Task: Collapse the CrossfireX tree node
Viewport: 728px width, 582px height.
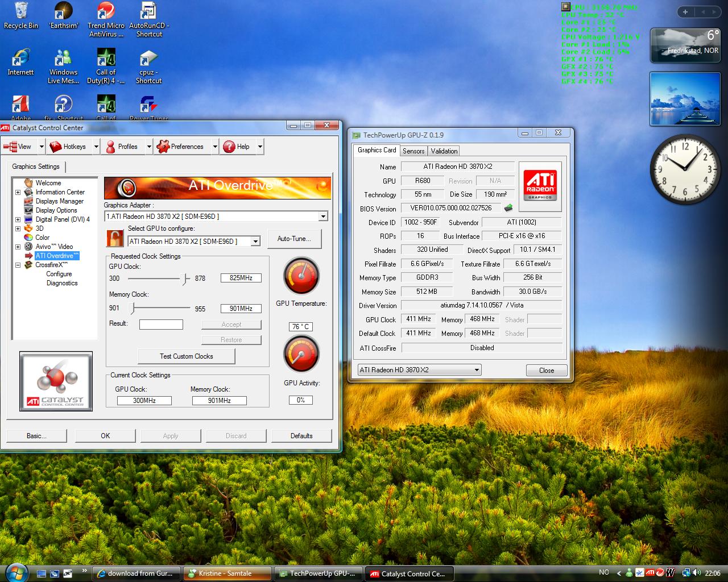Action: tap(18, 265)
